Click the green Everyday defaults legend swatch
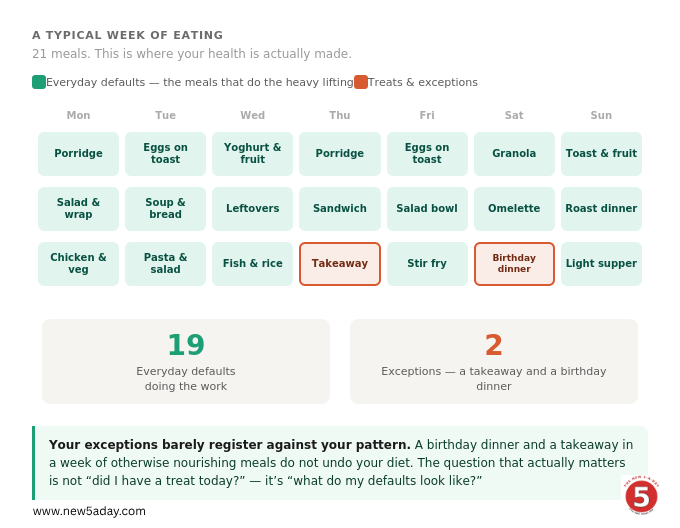Image resolution: width=680 pixels, height=528 pixels. point(39,82)
